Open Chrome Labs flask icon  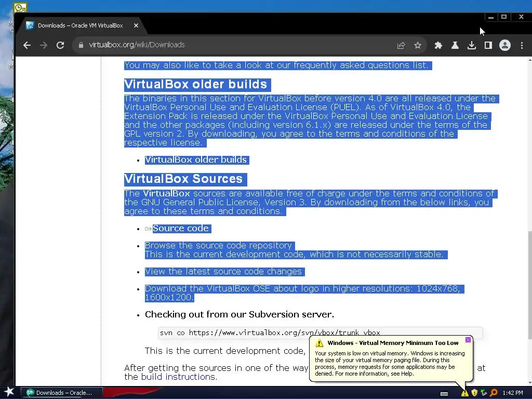click(455, 45)
